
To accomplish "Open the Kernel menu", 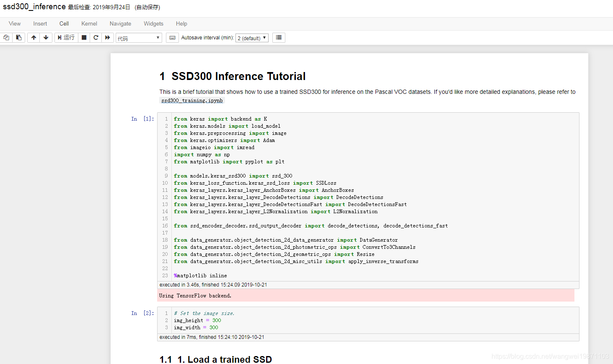I will point(89,23).
